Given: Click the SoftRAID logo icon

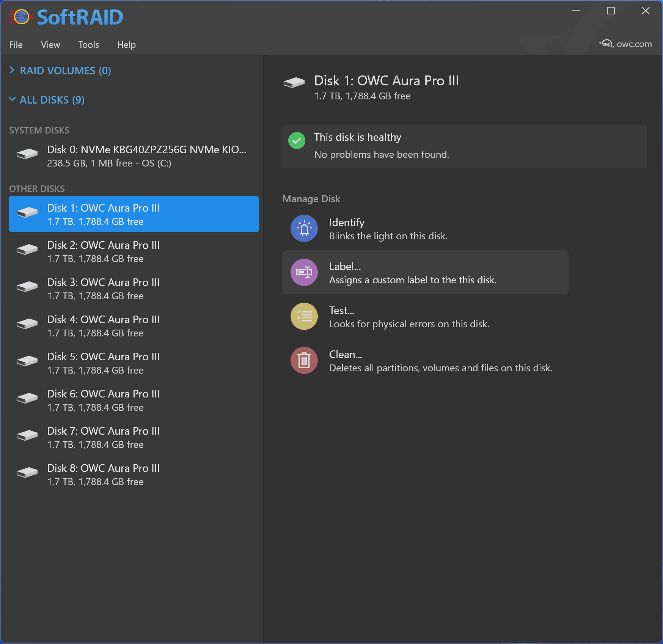Looking at the screenshot, I should [20, 17].
